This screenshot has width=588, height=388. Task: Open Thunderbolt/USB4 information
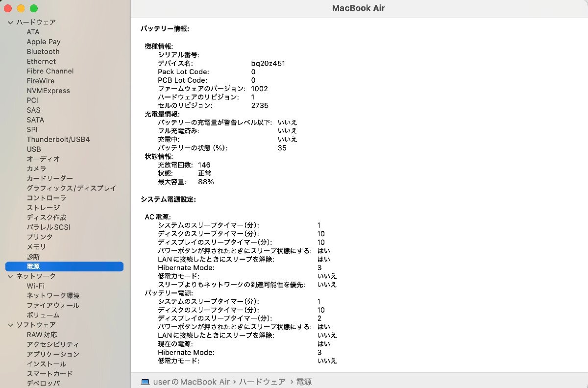pyautogui.click(x=58, y=139)
